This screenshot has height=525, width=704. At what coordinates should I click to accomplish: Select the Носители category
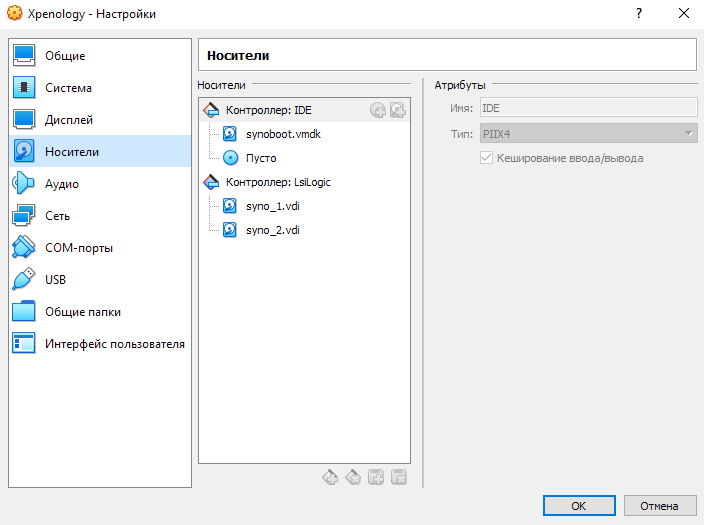point(100,151)
